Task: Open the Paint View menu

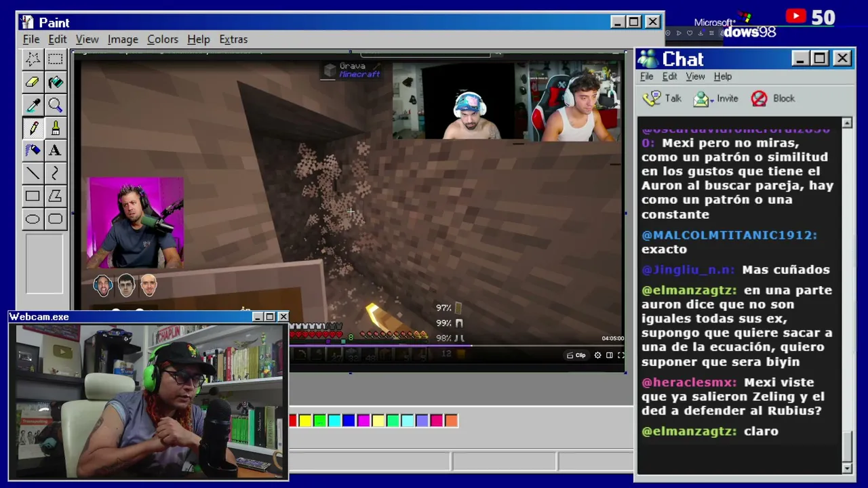Action: 87,39
